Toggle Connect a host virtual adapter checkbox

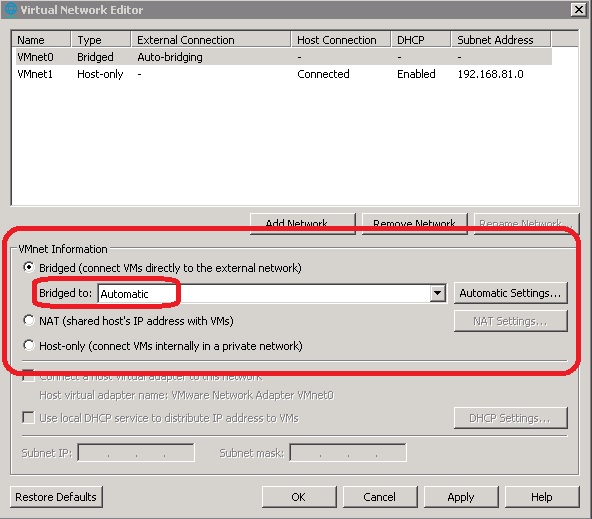click(x=28, y=376)
